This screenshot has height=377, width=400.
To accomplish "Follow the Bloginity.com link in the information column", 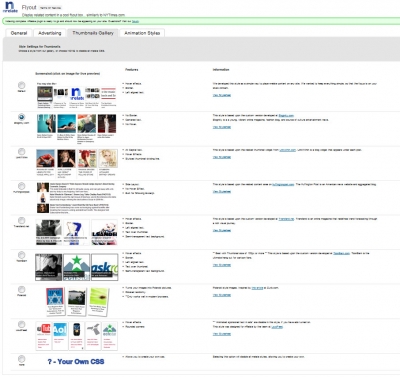I will click(x=286, y=115).
